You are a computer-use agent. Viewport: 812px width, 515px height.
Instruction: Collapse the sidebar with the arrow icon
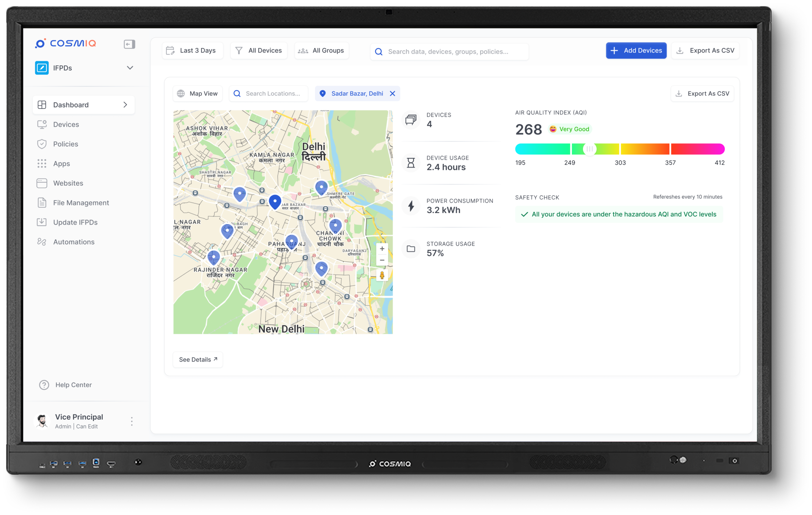click(x=129, y=44)
